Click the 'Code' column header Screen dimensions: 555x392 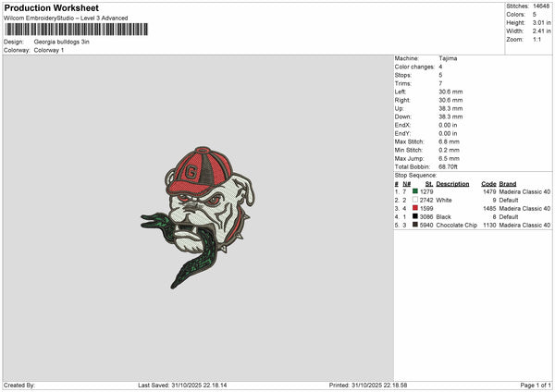click(x=488, y=184)
